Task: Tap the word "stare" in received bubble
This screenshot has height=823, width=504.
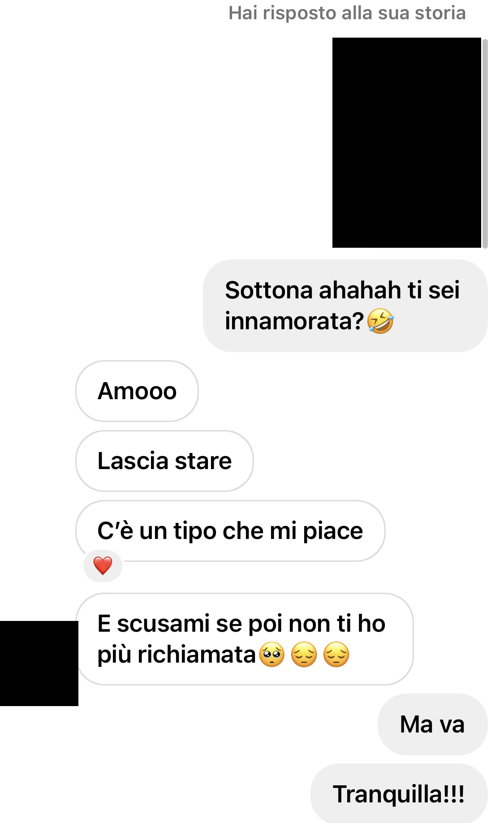Action: pyautogui.click(x=203, y=461)
